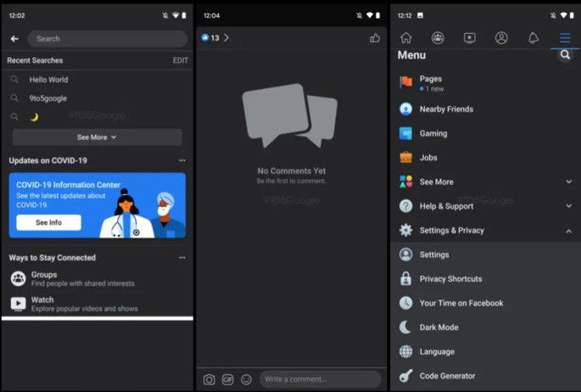This screenshot has width=581, height=392.
Task: Tap the back arrow beside Search
Action: (14, 38)
